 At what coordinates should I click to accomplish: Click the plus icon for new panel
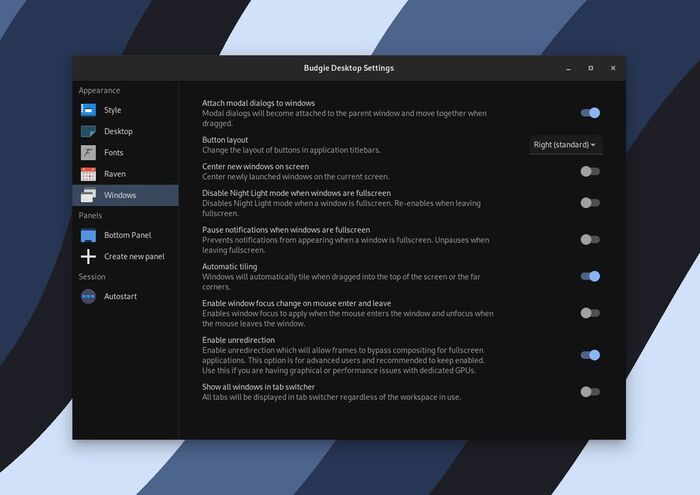tap(88, 257)
